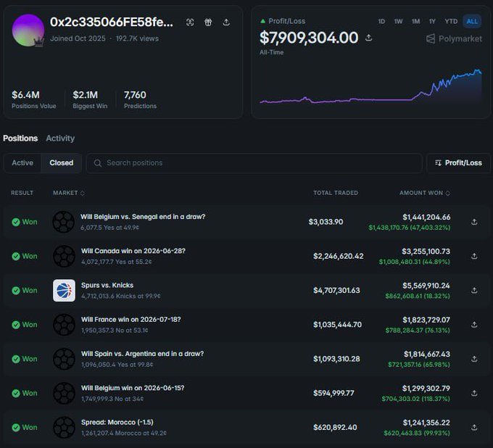
Task: Click the Won status for Spread: Morocco
Action: (25, 427)
